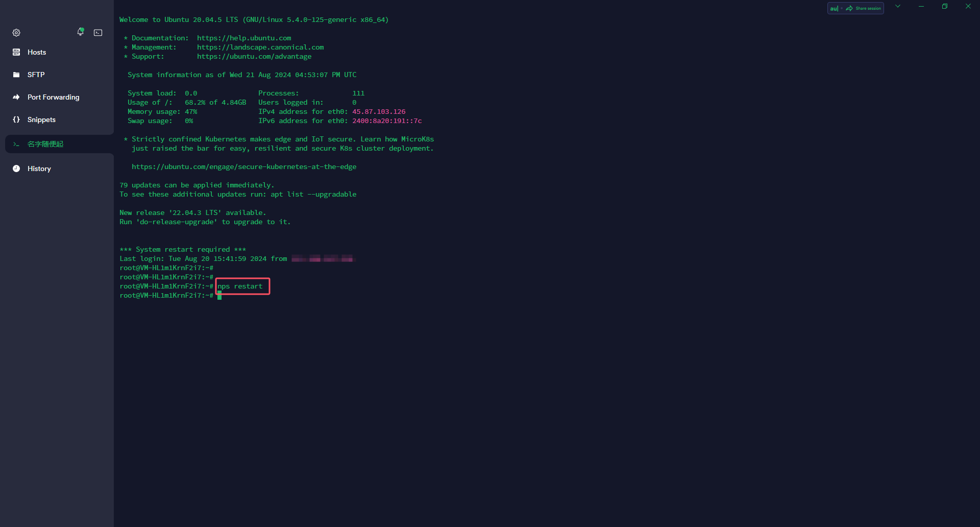This screenshot has height=527, width=980.
Task: Click the Share session button
Action: pyautogui.click(x=864, y=8)
